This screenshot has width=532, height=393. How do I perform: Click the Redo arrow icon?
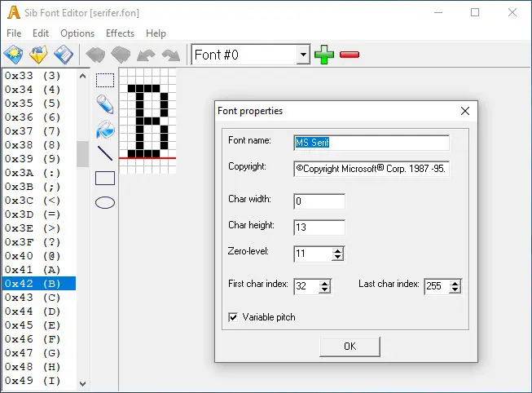pyautogui.click(x=171, y=55)
